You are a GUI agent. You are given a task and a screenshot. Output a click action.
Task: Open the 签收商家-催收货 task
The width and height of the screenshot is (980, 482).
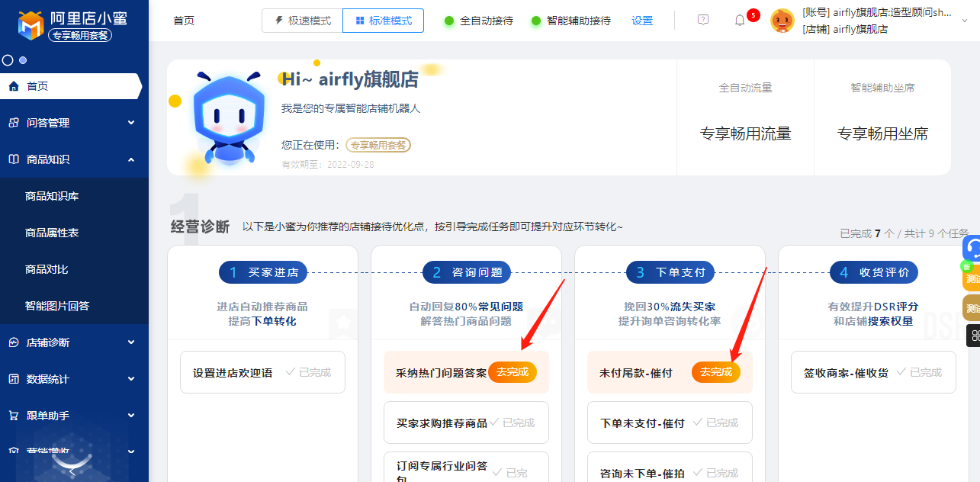tap(873, 372)
